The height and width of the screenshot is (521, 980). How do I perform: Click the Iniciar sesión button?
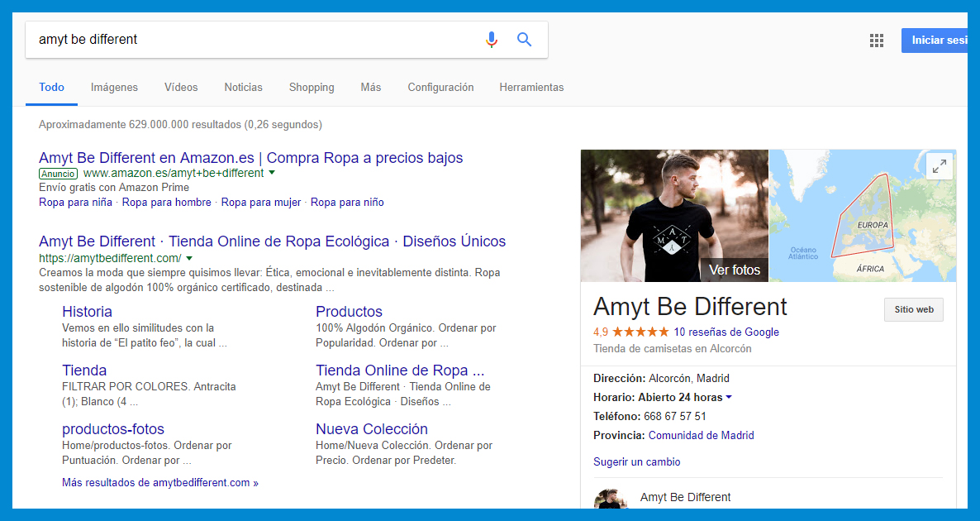(x=935, y=41)
